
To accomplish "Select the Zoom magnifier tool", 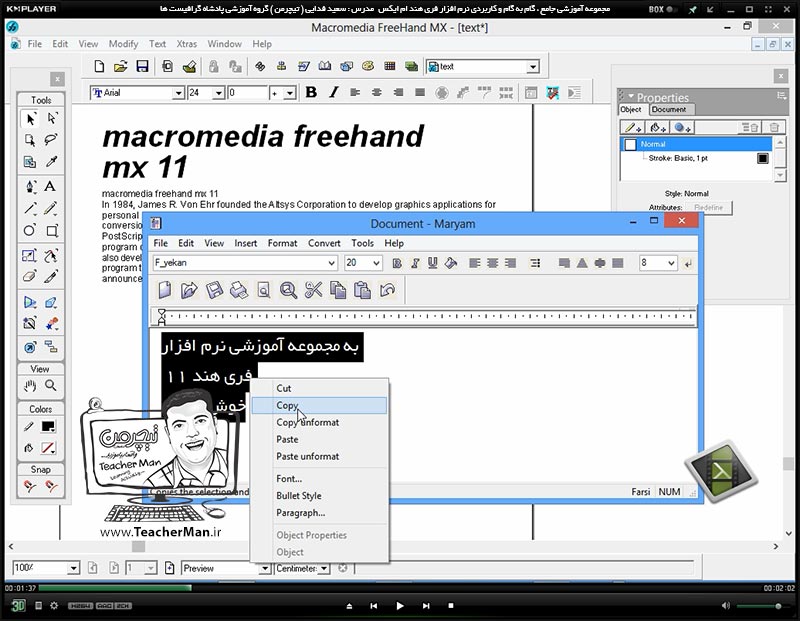I will [x=51, y=386].
